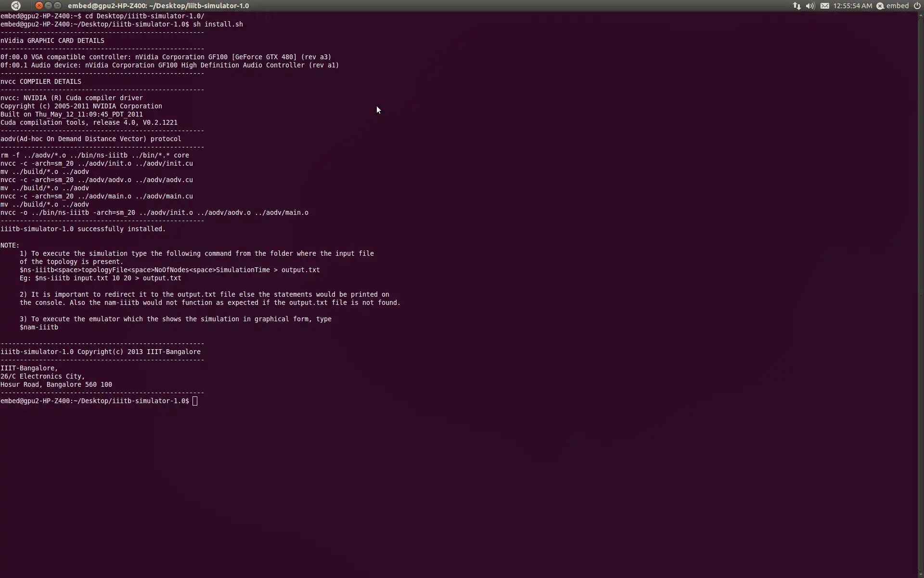This screenshot has width=924, height=578.
Task: Open the Ubuntu dash home logo
Action: point(15,6)
